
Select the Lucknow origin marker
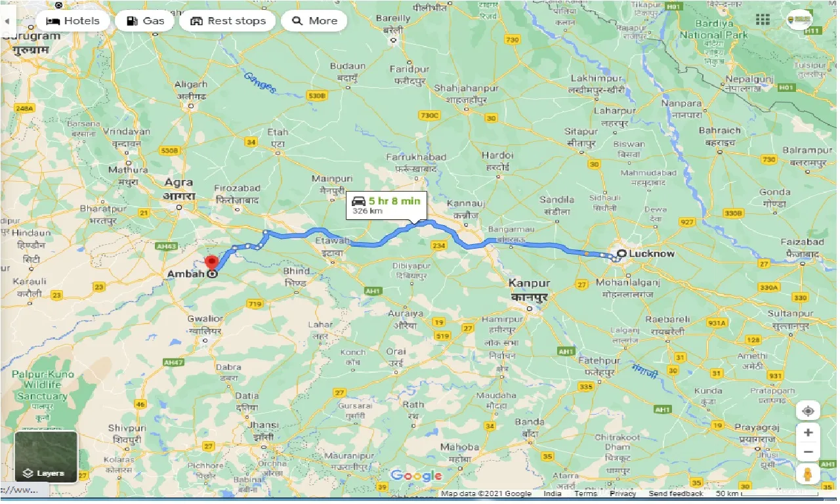tap(620, 255)
